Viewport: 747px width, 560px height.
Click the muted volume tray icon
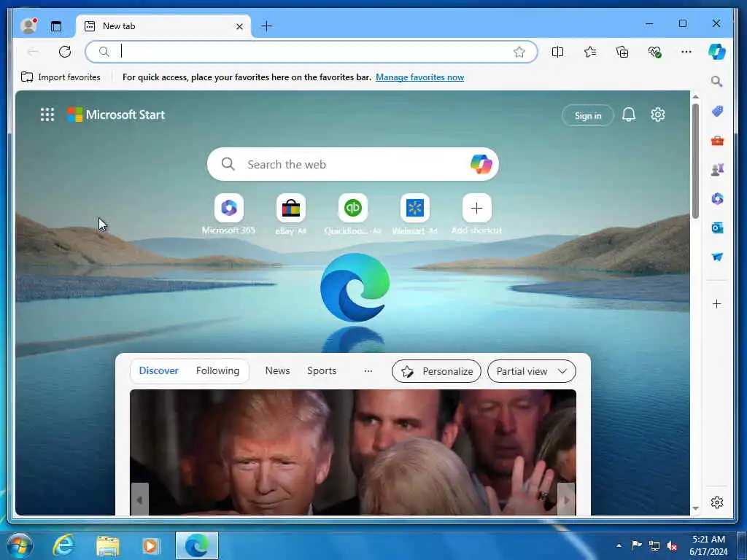coord(672,545)
